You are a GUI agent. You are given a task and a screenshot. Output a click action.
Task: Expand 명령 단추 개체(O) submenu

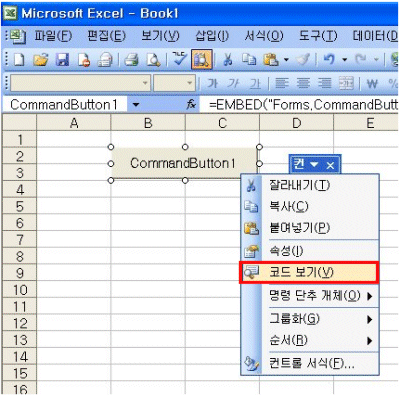(310, 296)
